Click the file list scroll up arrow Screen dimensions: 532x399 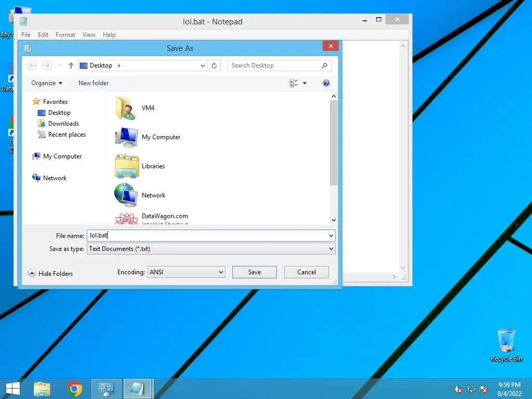[334, 96]
